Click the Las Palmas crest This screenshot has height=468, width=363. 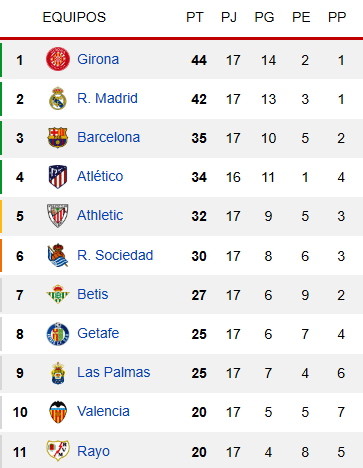58,373
